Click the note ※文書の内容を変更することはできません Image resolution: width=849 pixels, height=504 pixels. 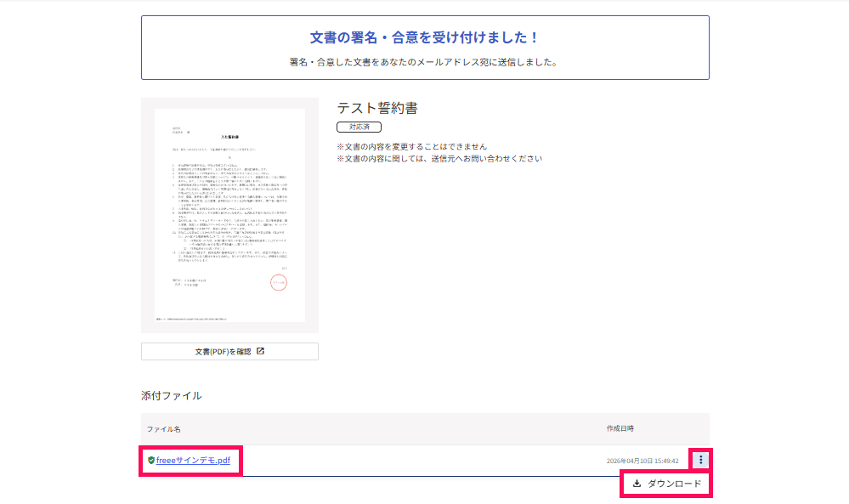(x=411, y=147)
